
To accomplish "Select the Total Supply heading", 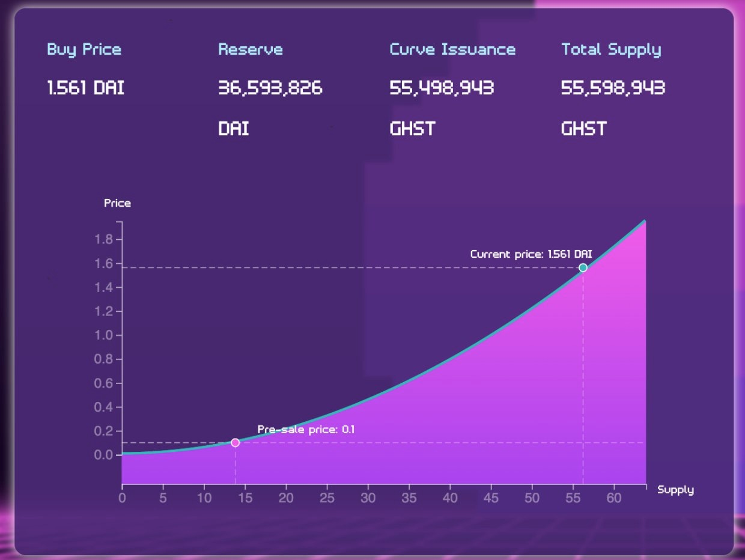I will (x=611, y=50).
